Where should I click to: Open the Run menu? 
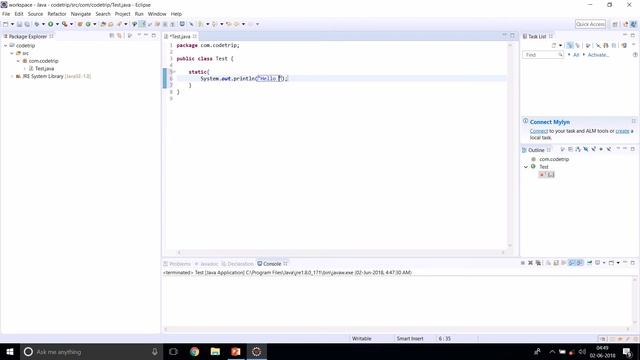(x=139, y=14)
